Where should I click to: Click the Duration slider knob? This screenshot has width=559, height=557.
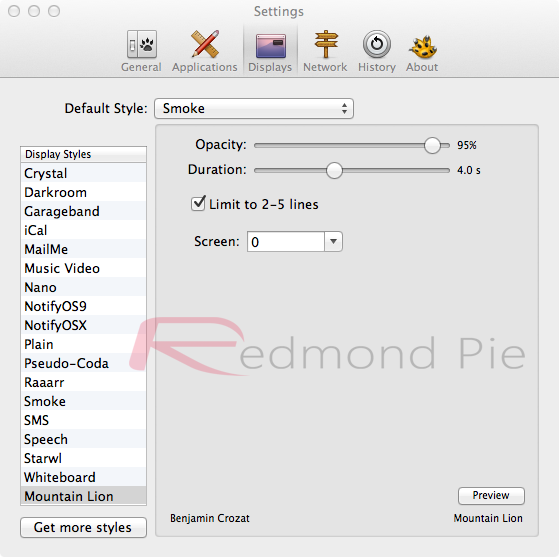(x=334, y=170)
